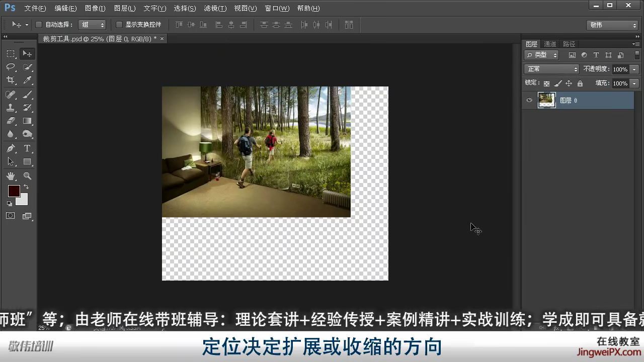Toggle the type layer filter
644x362 pixels.
[596, 55]
